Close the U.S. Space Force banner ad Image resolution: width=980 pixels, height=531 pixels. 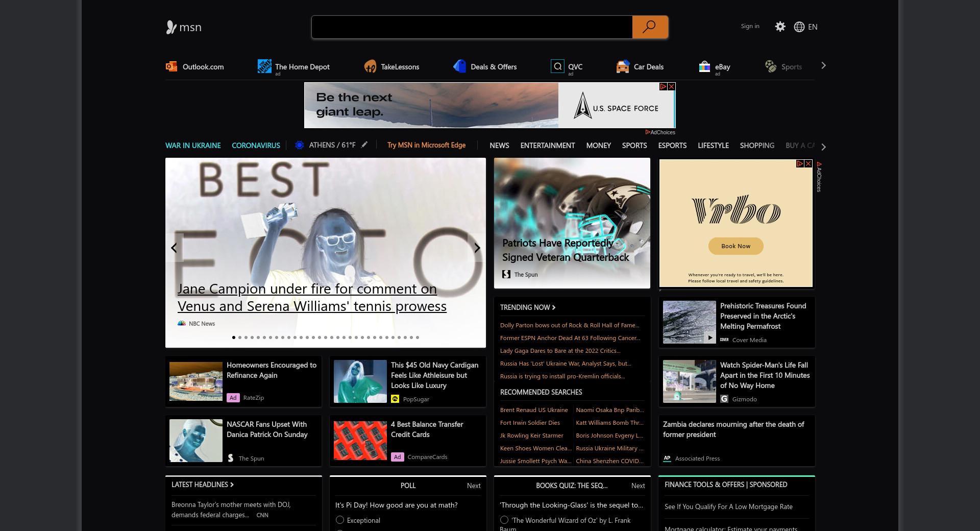672,86
